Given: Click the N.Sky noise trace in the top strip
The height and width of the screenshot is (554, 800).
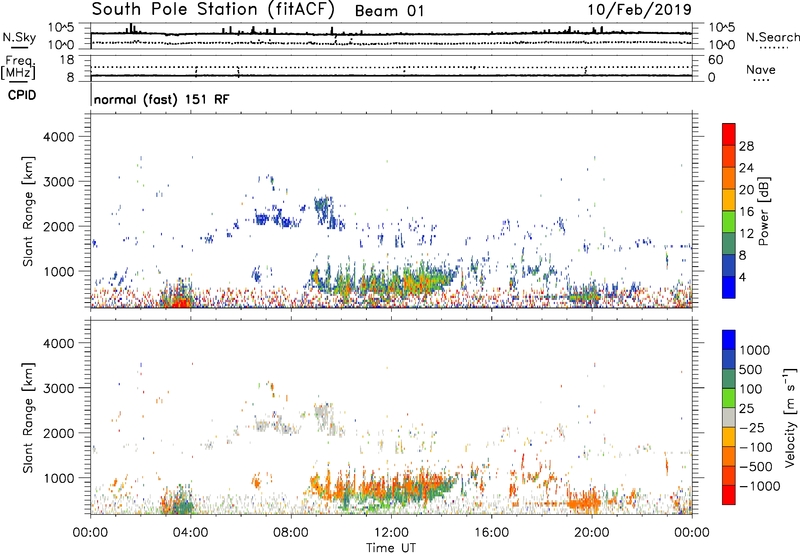Looking at the screenshot, I should click(391, 34).
